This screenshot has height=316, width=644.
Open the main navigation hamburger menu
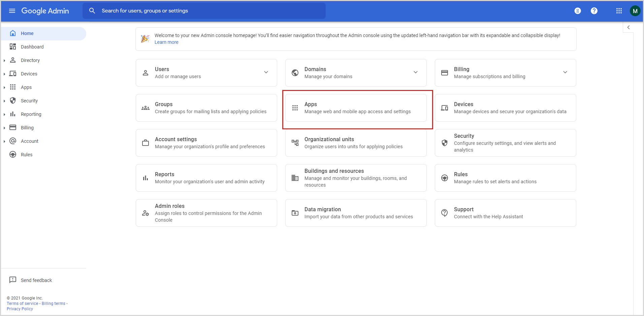click(x=12, y=11)
